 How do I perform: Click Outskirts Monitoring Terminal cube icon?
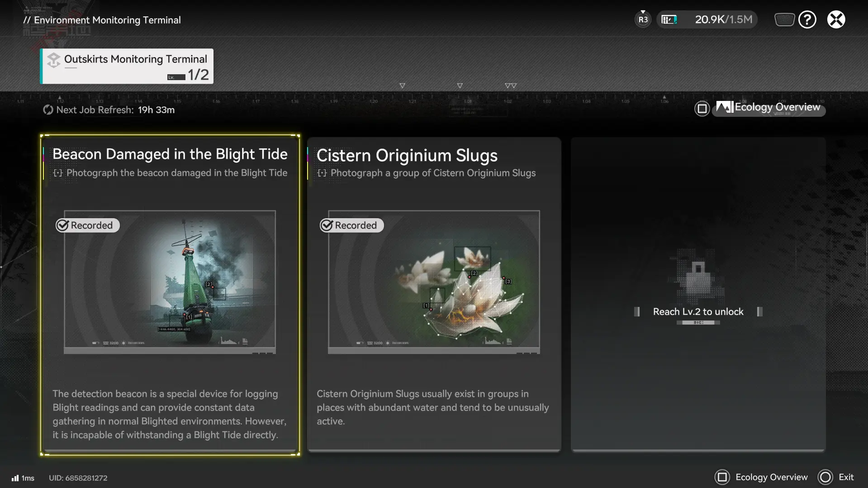pos(54,60)
